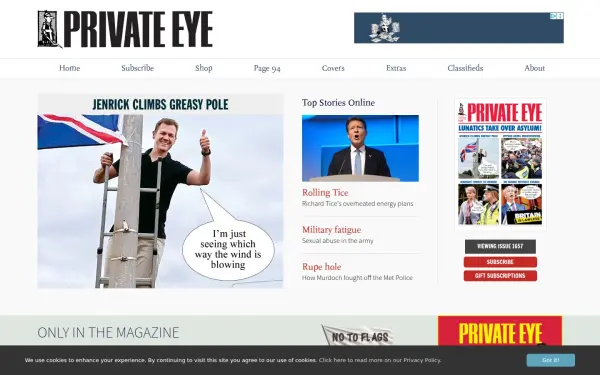Viewport: 600px width, 375px height.
Task: Open the current issue cover thumbnail
Action: [500, 165]
